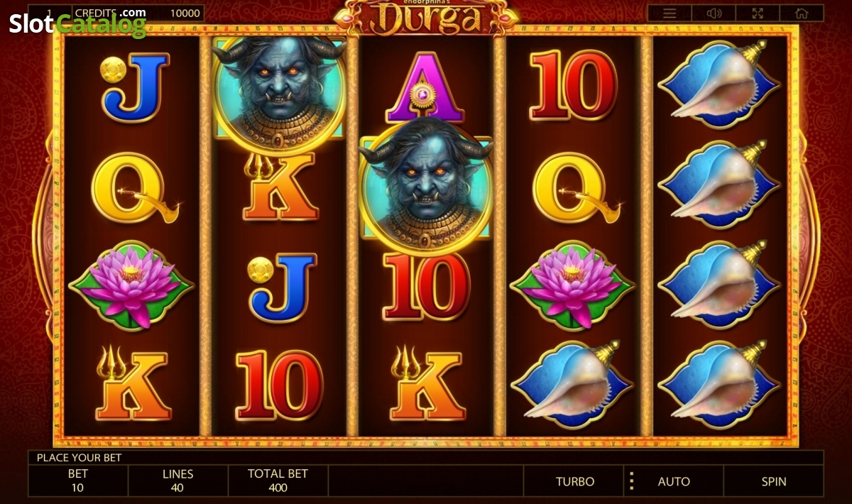This screenshot has width=852, height=504.
Task: Change the BET value of 10
Action: pos(78,481)
